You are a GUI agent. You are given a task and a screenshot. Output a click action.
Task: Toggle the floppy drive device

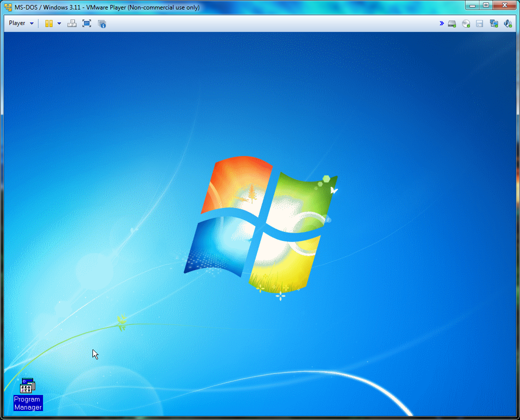click(x=479, y=23)
